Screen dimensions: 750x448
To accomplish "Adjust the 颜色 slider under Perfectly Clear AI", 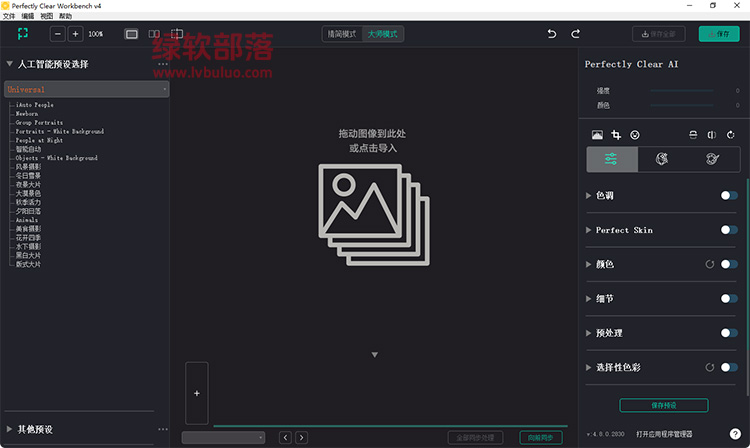I will pyautogui.click(x=682, y=105).
